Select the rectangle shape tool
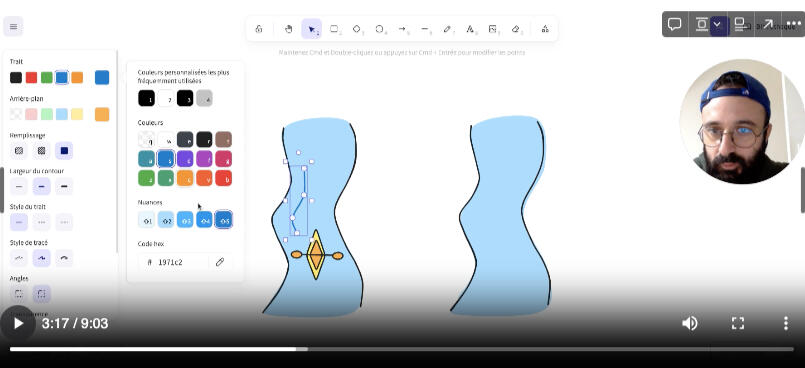The width and height of the screenshot is (805, 368). pos(335,29)
